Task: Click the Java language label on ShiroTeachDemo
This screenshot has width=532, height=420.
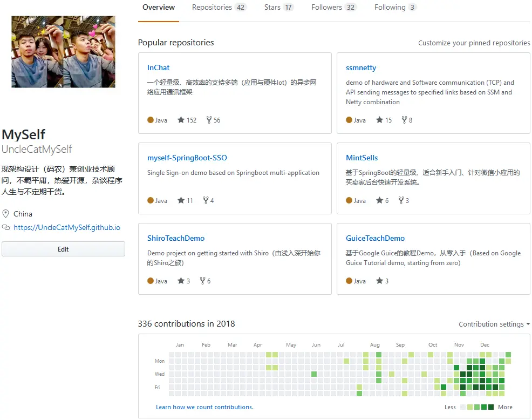Action: click(x=161, y=281)
